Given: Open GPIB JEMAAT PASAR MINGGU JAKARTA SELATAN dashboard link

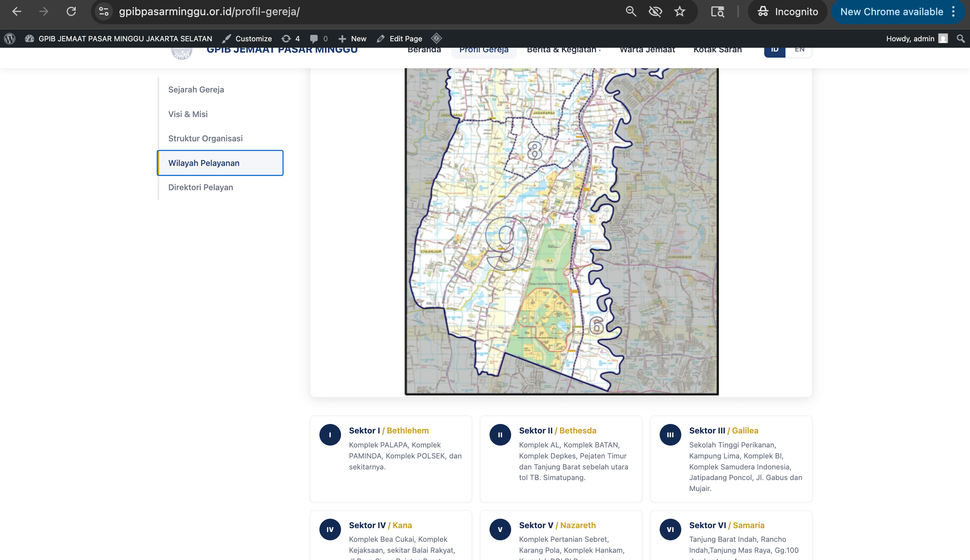Looking at the screenshot, I should point(119,39).
